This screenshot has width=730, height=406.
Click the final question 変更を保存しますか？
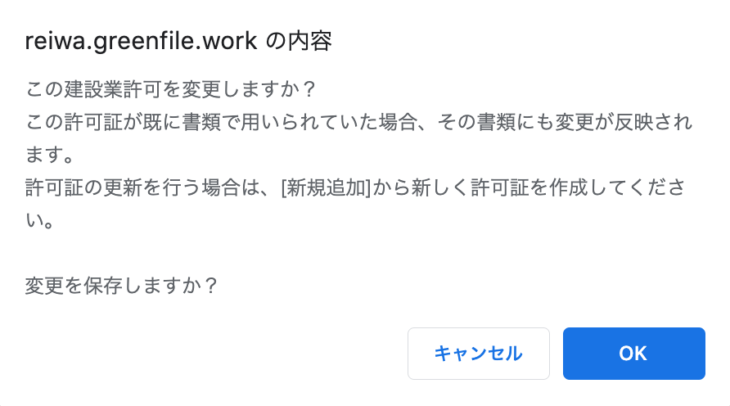[x=122, y=286]
